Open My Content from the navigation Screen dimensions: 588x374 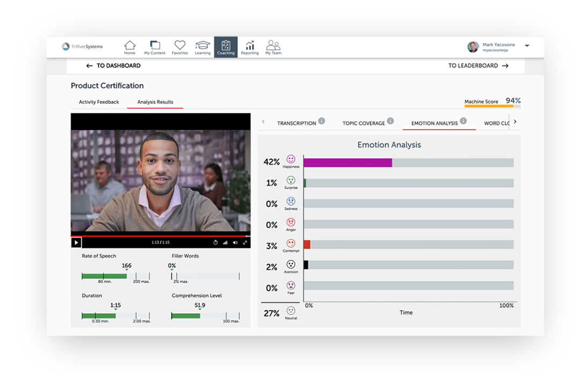155,47
